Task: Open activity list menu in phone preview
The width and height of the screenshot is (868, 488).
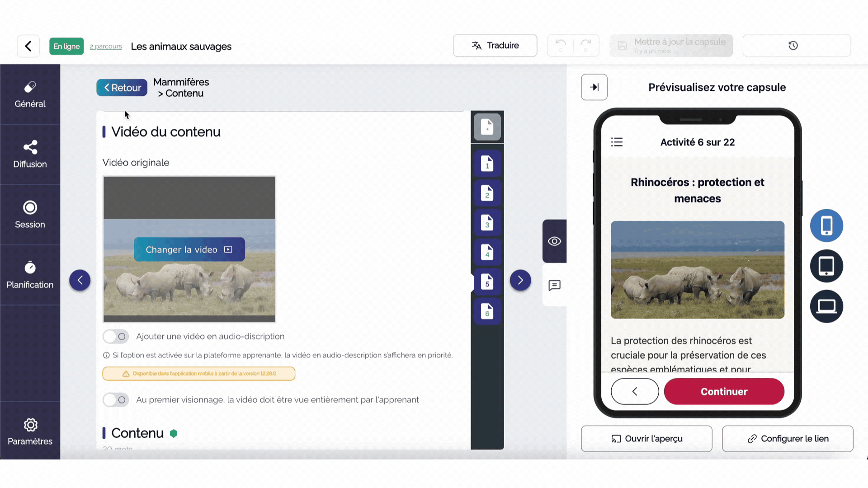Action: click(x=617, y=142)
